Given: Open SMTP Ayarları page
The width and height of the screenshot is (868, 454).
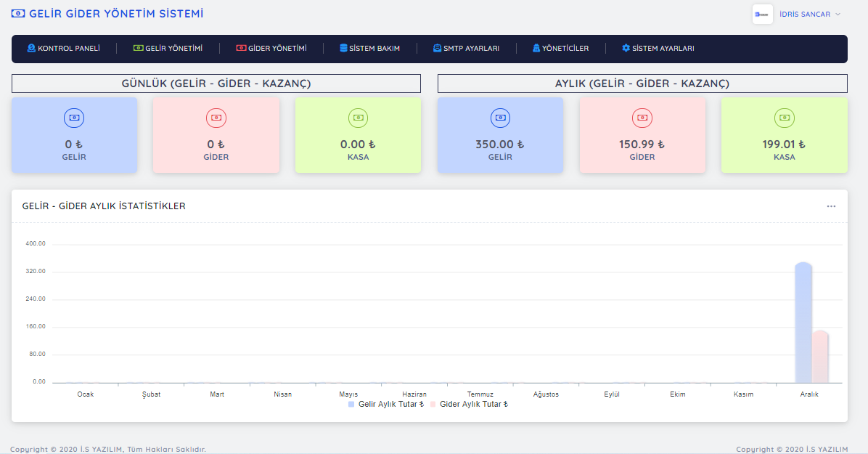Looking at the screenshot, I should tap(466, 49).
